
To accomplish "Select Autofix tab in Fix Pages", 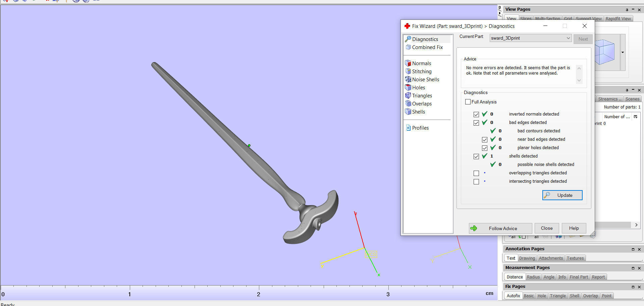I will [513, 296].
